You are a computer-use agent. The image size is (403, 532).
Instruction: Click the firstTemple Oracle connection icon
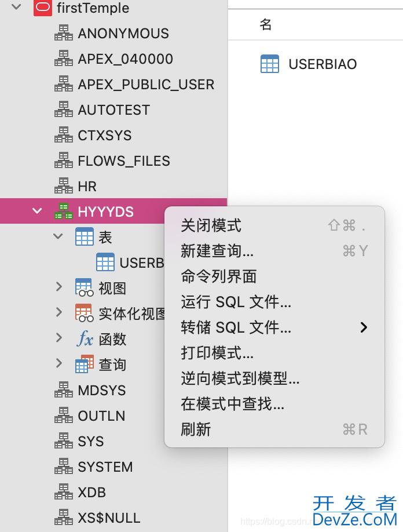[43, 8]
